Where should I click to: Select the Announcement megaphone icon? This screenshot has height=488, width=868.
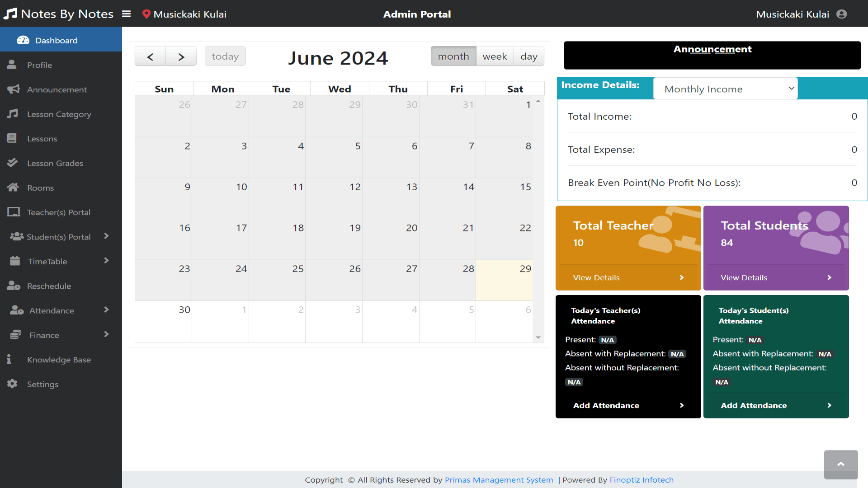click(x=13, y=89)
